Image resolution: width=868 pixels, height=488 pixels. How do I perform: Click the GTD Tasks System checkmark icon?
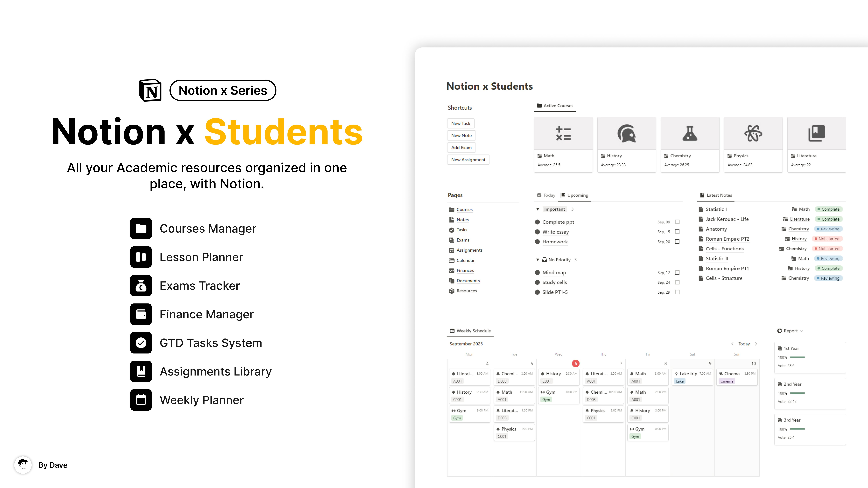141,343
